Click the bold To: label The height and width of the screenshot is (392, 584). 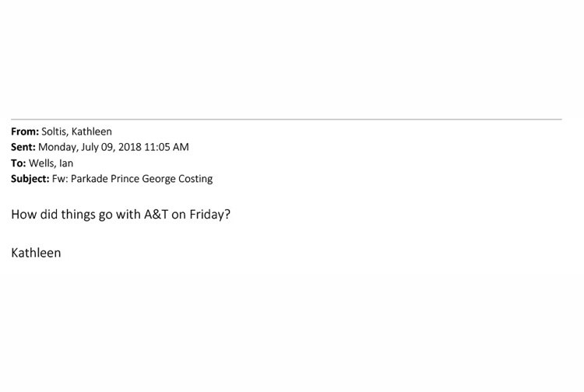click(x=18, y=163)
